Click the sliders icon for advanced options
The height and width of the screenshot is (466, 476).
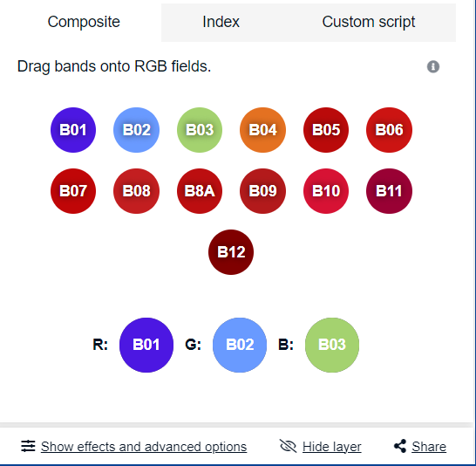(x=28, y=446)
